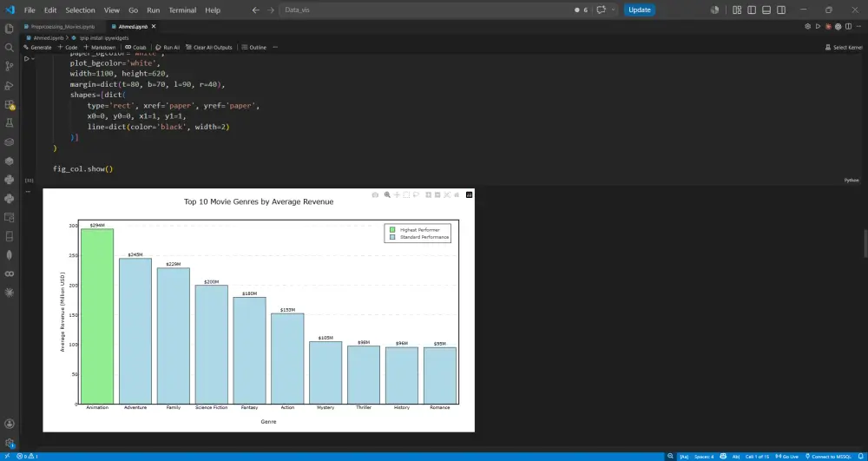Screen dimensions: 868x461
Task: Open the Selection menu
Action: tap(80, 10)
